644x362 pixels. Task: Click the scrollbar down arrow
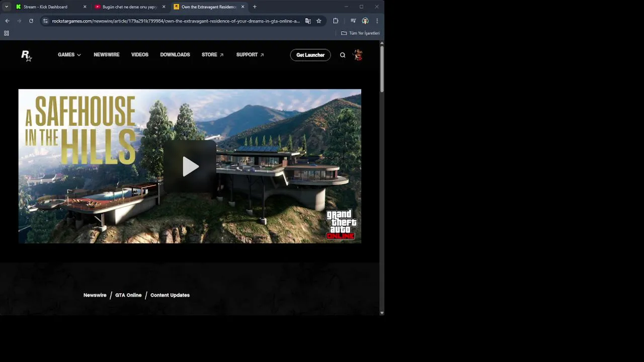coord(382,313)
